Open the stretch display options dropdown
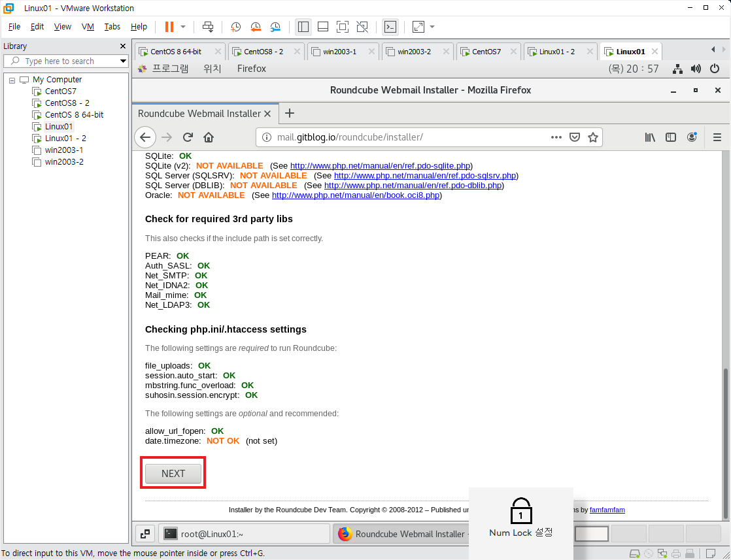731x560 pixels. tap(432, 27)
